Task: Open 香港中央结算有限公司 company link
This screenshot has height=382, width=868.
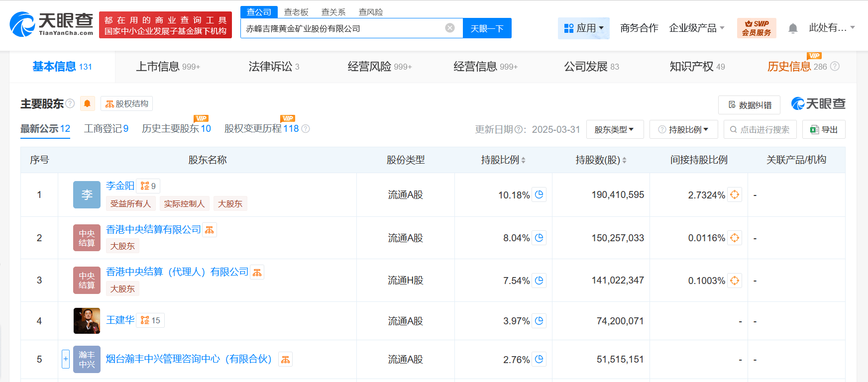Action: point(153,229)
